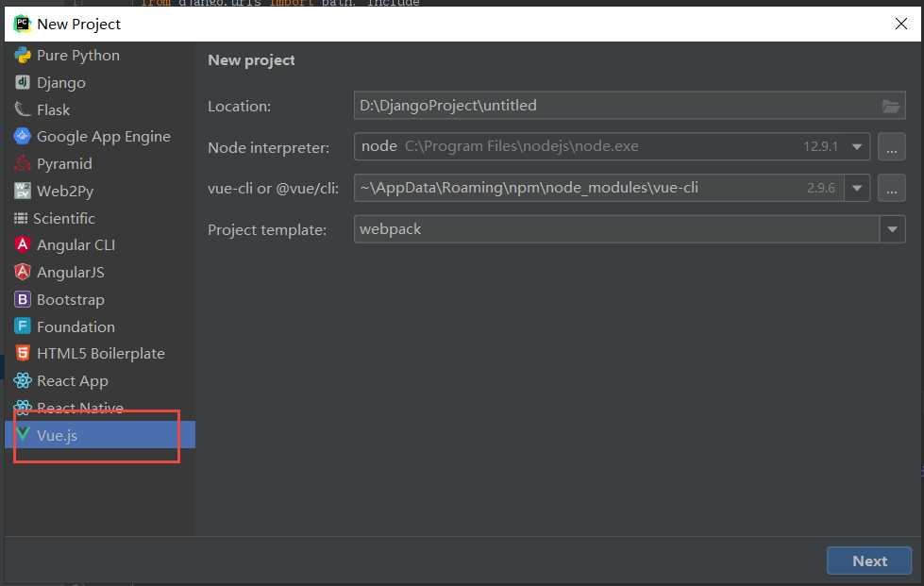
Task: Select the Pure Python project icon
Action: coord(23,56)
